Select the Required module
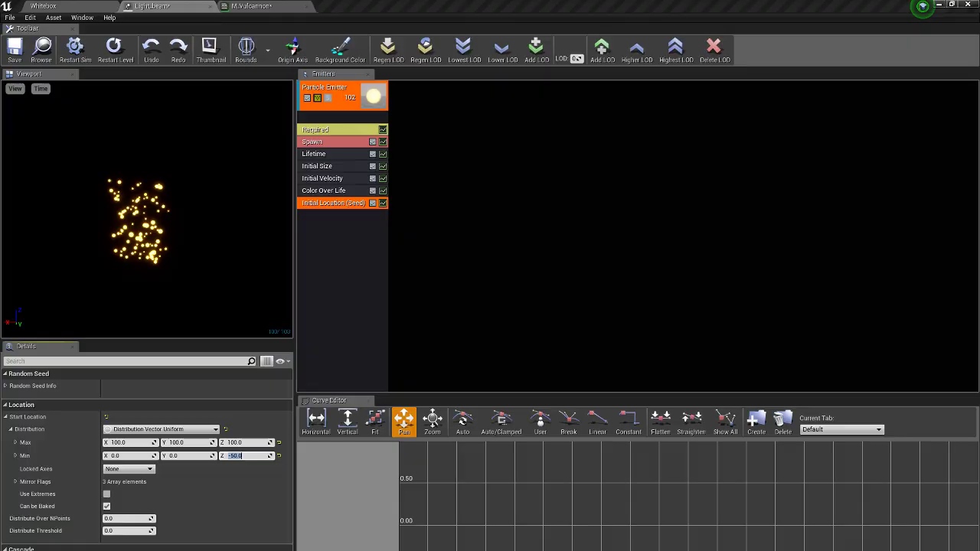The image size is (980, 551). (342, 129)
